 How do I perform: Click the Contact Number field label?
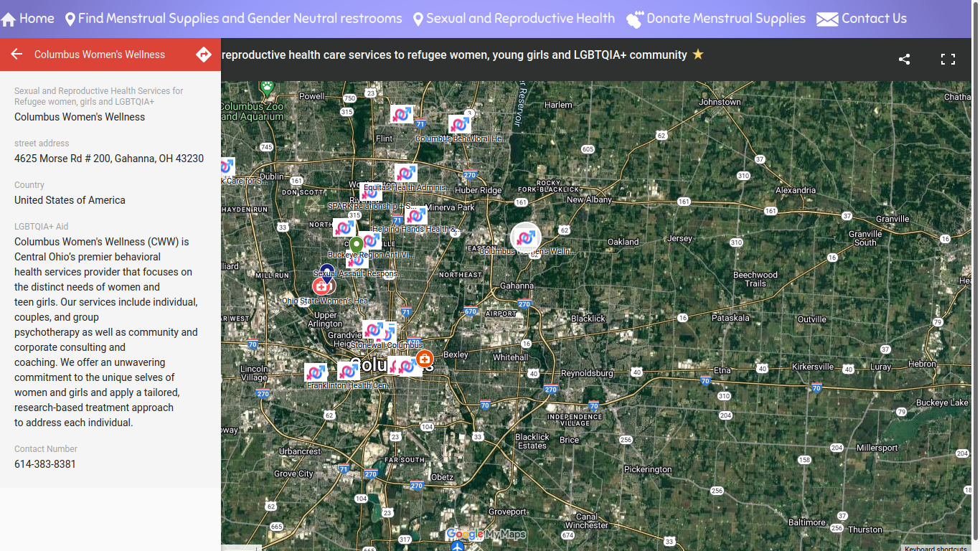[x=46, y=449]
